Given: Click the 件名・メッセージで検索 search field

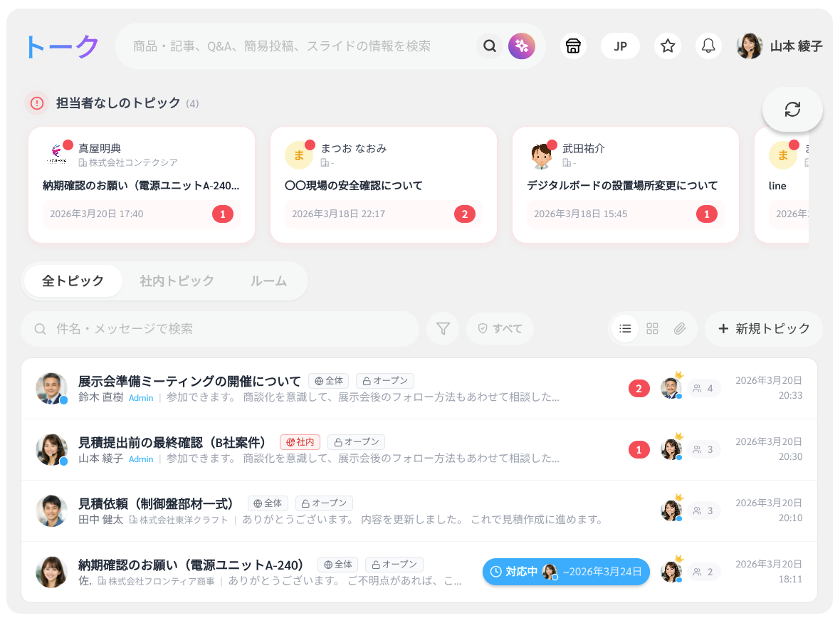Looking at the screenshot, I should pyautogui.click(x=221, y=328).
